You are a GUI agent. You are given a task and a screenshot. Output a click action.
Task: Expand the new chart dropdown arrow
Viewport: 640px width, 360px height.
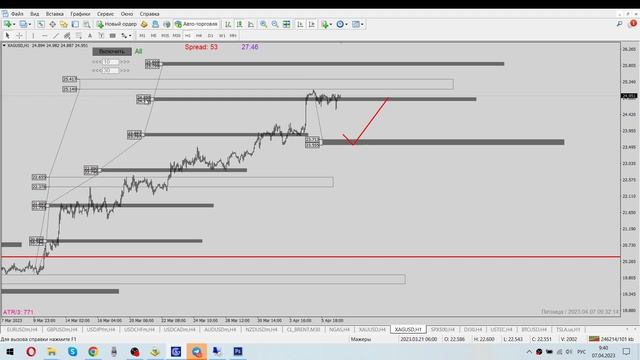[x=14, y=24]
